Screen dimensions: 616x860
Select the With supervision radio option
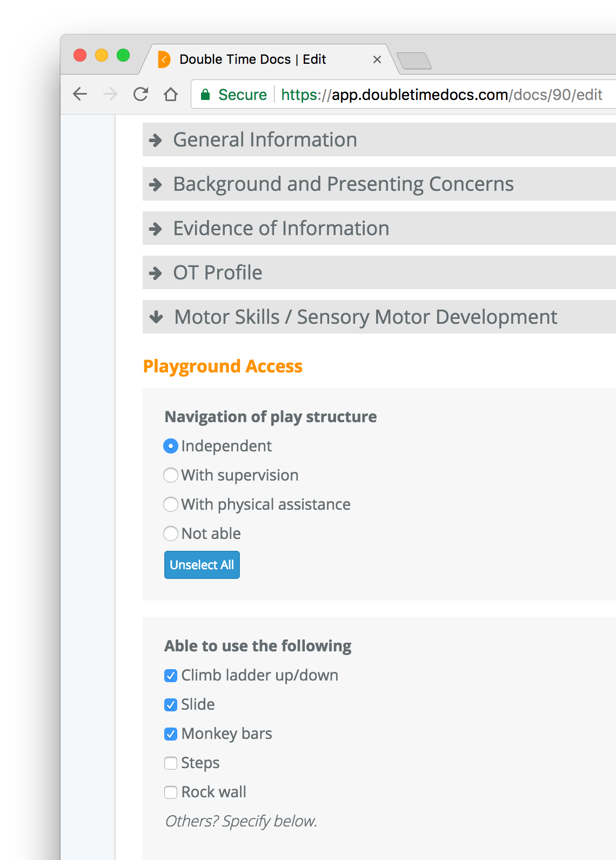[171, 475]
